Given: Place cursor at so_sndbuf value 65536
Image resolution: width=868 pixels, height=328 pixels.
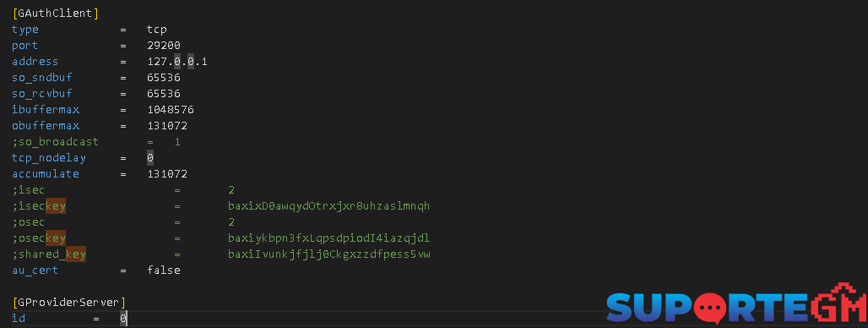Looking at the screenshot, I should click(x=164, y=78).
